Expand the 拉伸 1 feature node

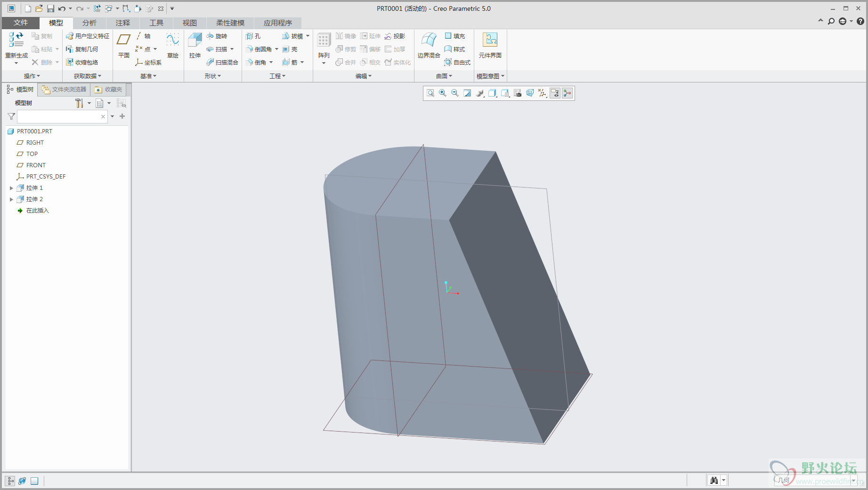pos(11,188)
